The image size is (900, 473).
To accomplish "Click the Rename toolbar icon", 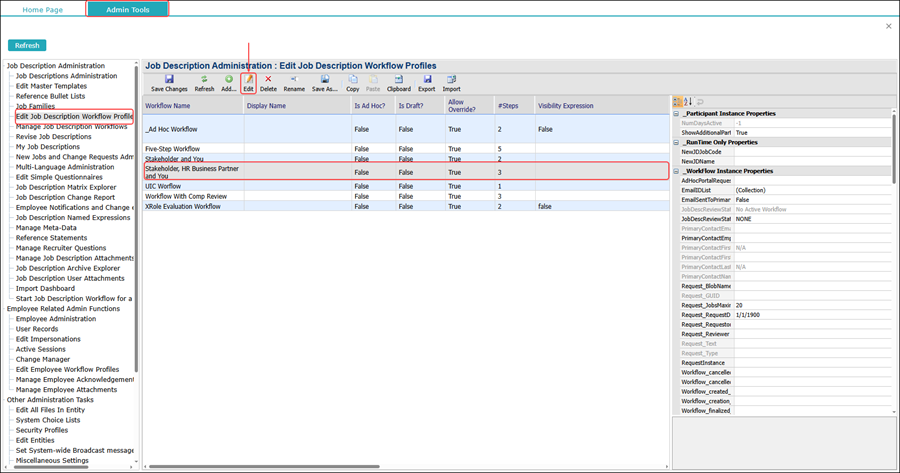I will (294, 79).
